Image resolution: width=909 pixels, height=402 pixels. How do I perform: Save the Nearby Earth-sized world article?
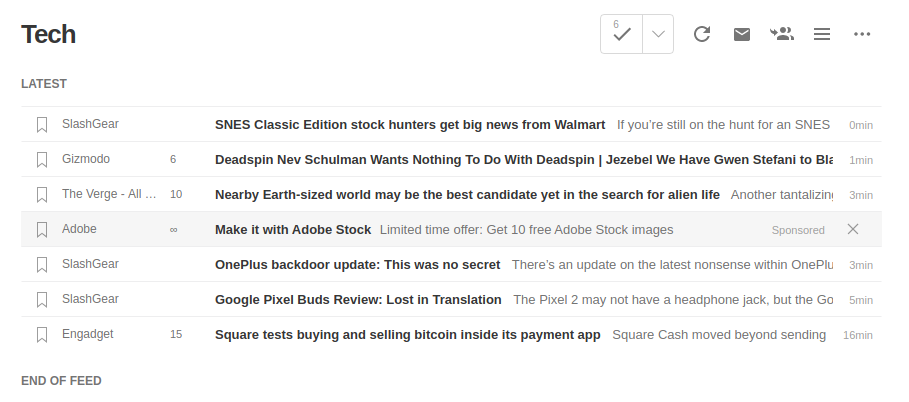click(x=42, y=195)
